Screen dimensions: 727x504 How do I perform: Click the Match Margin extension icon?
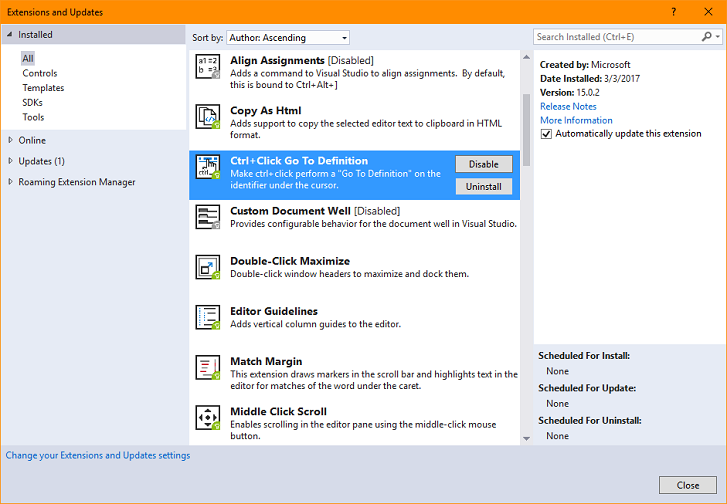pyautogui.click(x=208, y=367)
